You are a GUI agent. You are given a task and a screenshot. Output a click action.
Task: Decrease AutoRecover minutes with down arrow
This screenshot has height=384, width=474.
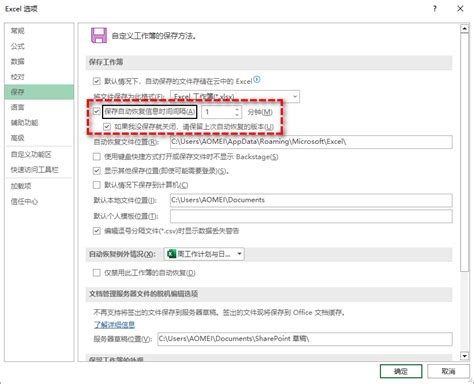click(x=237, y=115)
